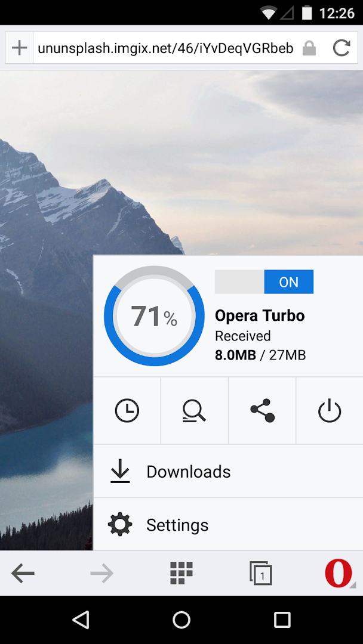This screenshot has height=644, width=363.
Task: Tap the URL address field
Action: (x=165, y=48)
